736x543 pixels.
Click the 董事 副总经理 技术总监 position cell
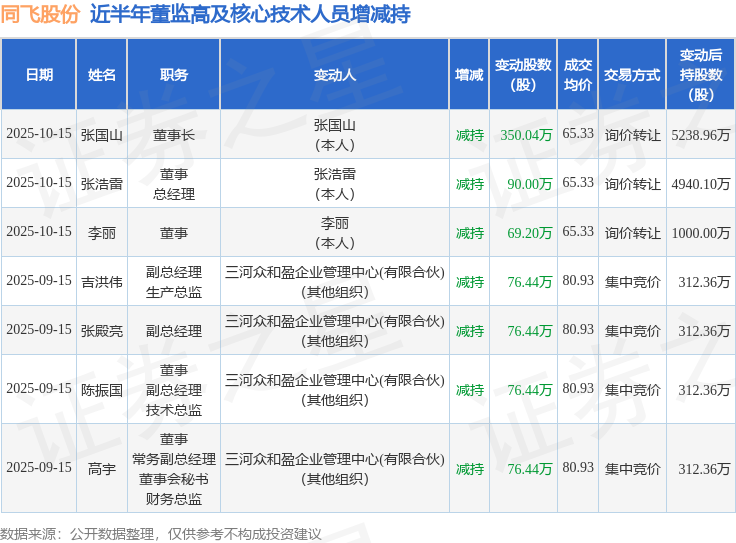point(174,390)
